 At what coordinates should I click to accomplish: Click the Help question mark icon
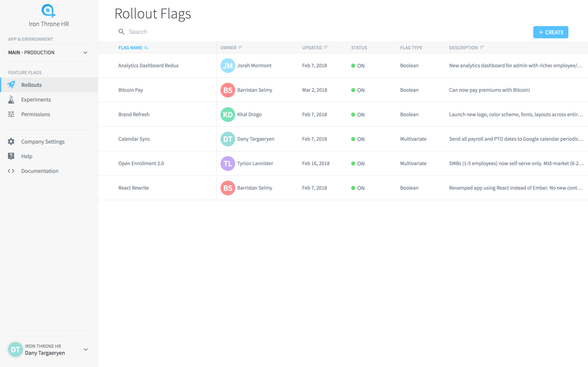[x=11, y=156]
